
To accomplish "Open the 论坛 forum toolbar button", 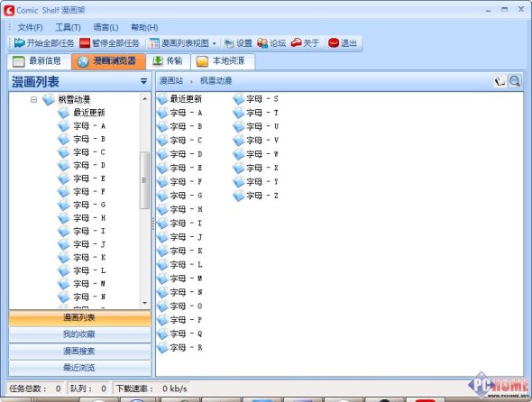I will tap(271, 43).
